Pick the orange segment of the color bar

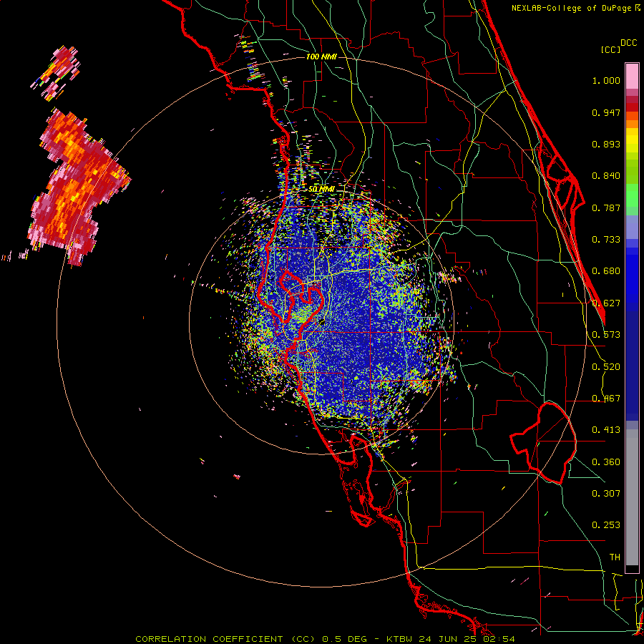[632, 120]
